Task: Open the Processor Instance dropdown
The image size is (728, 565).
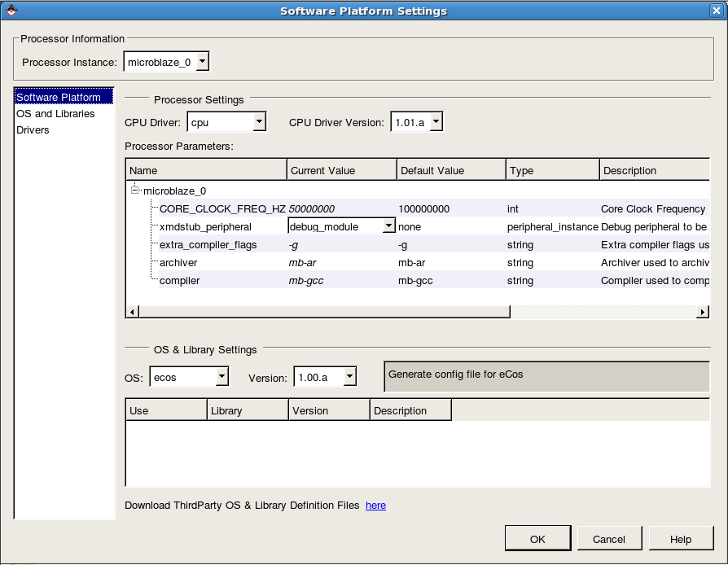Action: [x=203, y=62]
